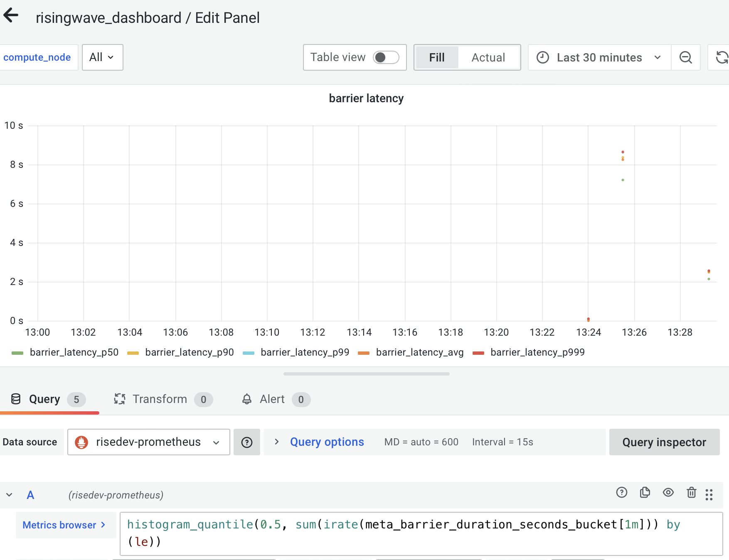Open the All labels dropdown
Image resolution: width=729 pixels, height=560 pixels.
(x=102, y=57)
